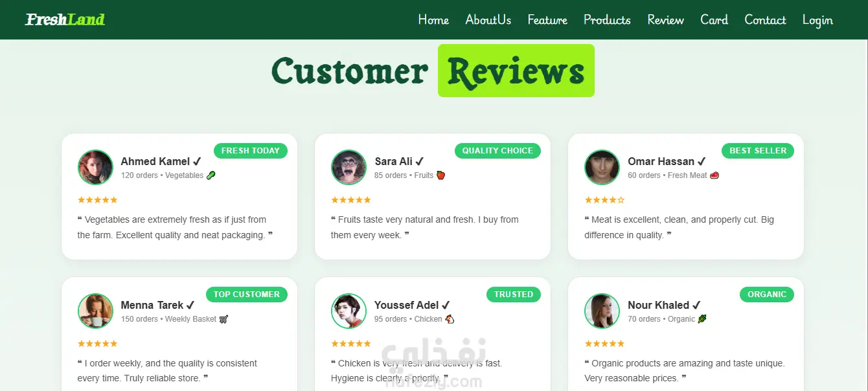This screenshot has height=391, width=868.
Task: Go to the Contact link
Action: 765,20
